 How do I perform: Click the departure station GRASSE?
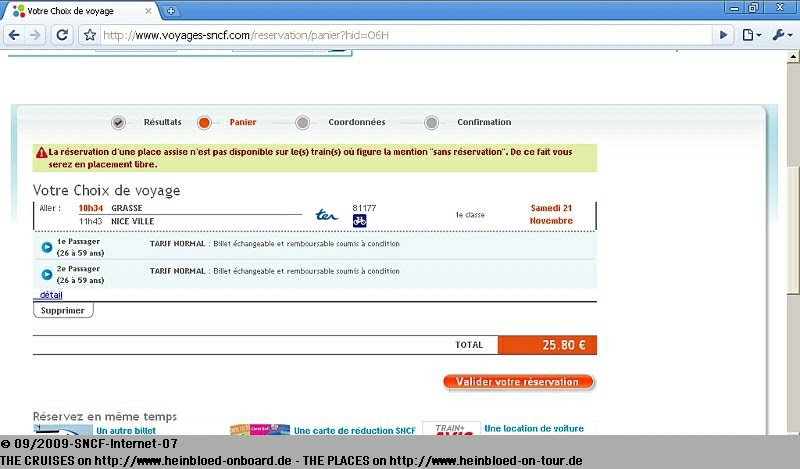click(x=127, y=208)
